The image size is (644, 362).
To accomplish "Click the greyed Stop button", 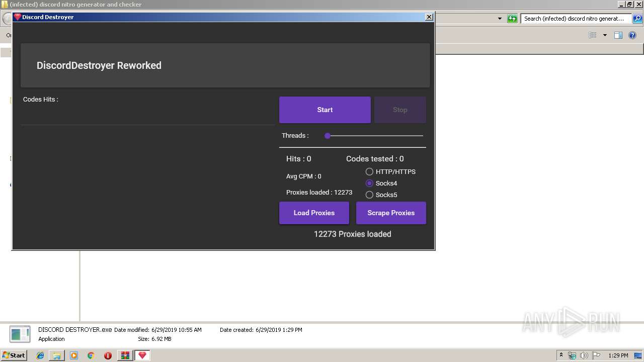I will tap(400, 110).
